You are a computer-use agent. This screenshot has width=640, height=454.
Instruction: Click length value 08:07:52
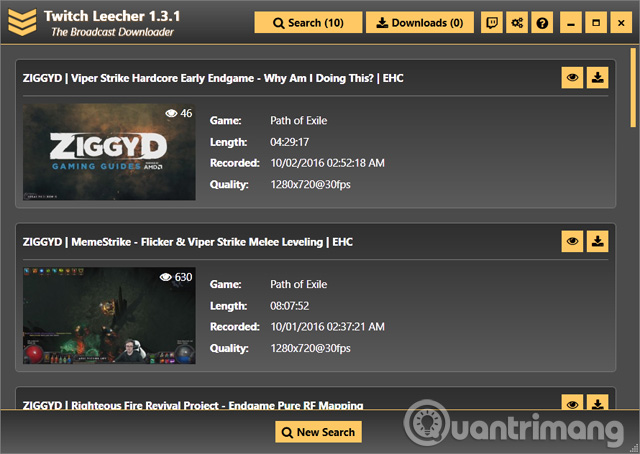(289, 306)
